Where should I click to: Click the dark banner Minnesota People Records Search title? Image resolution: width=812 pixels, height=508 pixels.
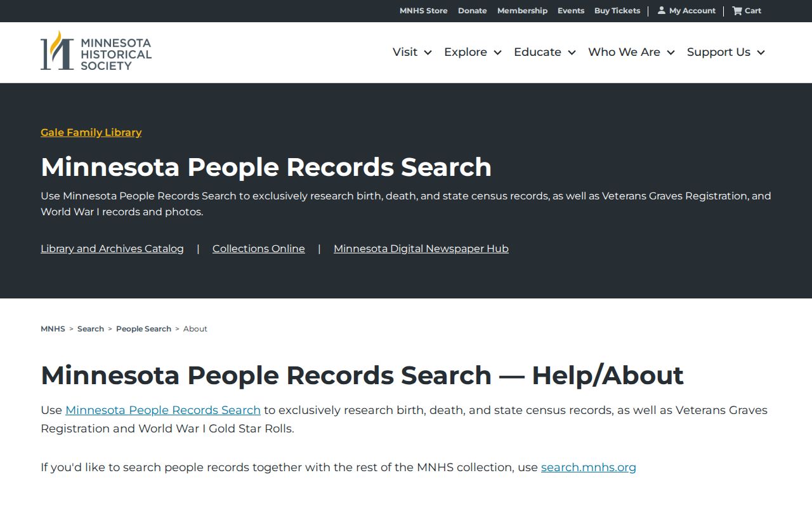[x=266, y=167]
